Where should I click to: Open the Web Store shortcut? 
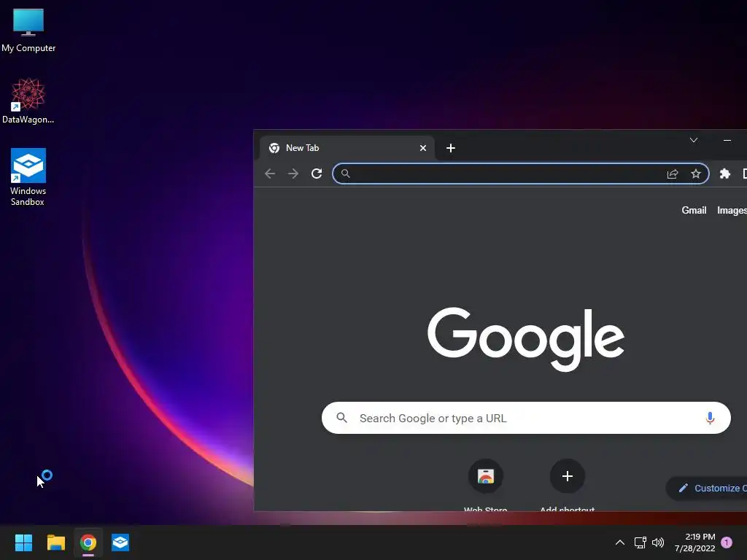pos(485,485)
